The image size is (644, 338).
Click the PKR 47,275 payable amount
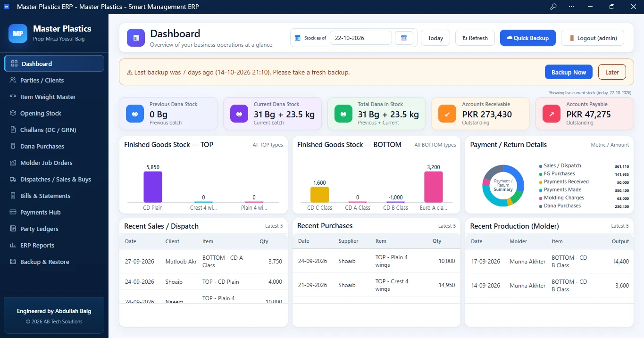coord(588,114)
